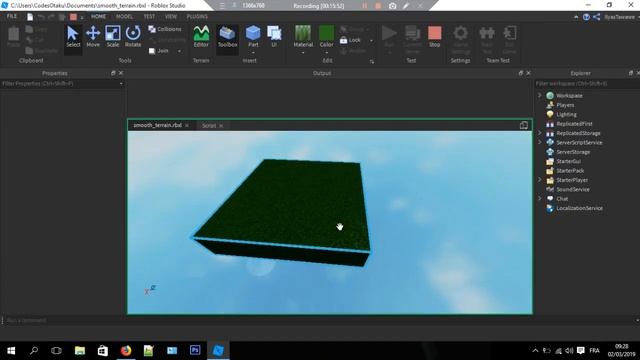Select StarterPack in Explorer
640x360 pixels.
(570, 171)
